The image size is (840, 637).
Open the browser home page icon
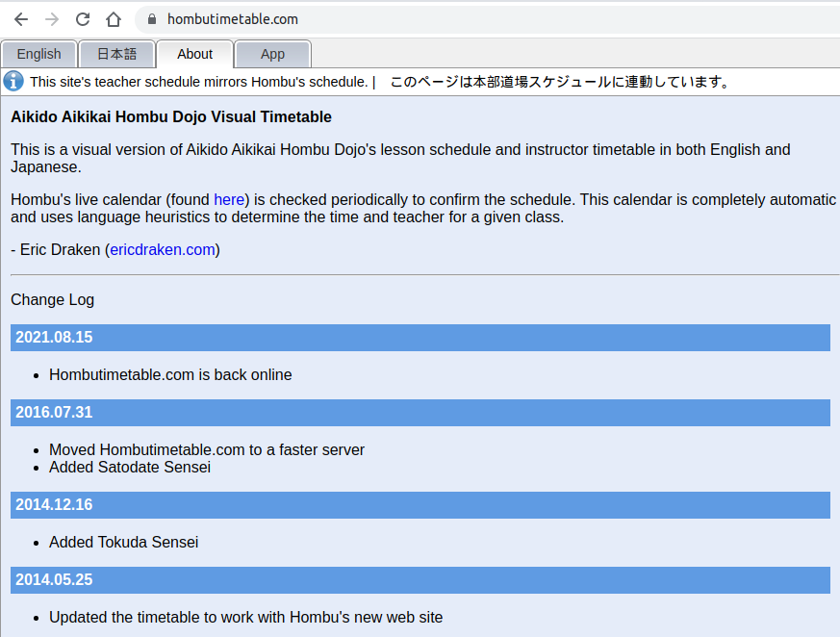pyautogui.click(x=113, y=19)
